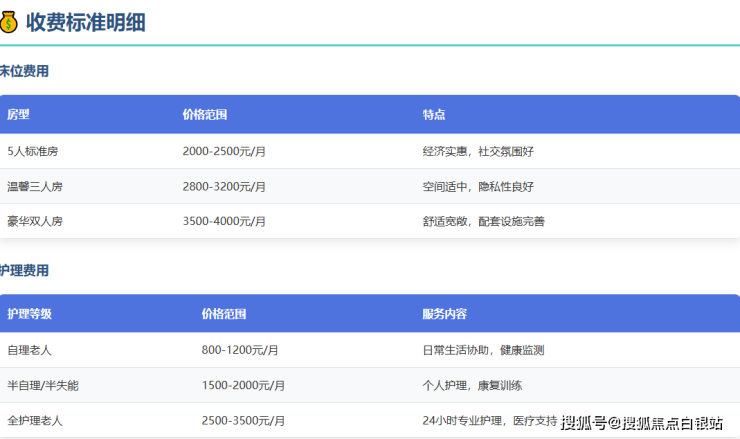This screenshot has width=740, height=439.
Task: Select the 5人标准房 room type cell
Action: [x=33, y=151]
